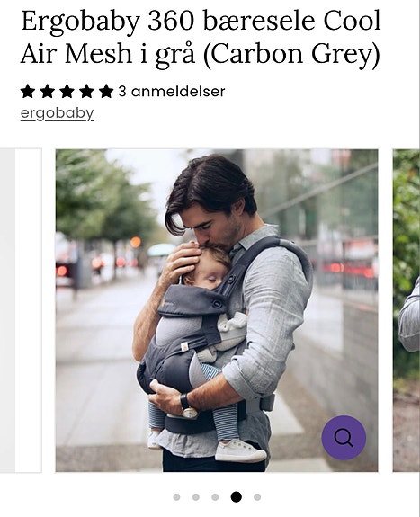Open the 3 anmeldelser reviews link
Screen dimensions: 420x517
pos(172,92)
